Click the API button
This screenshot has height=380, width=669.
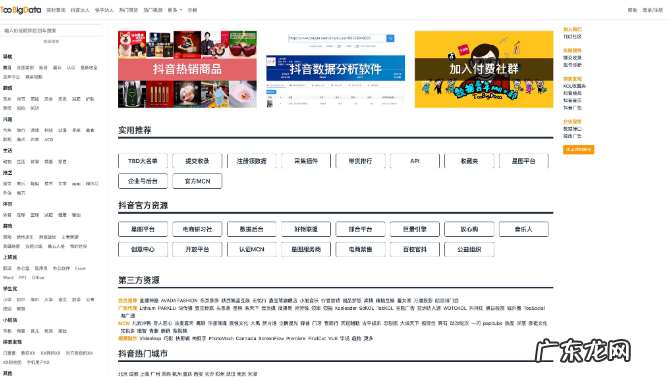(x=415, y=161)
